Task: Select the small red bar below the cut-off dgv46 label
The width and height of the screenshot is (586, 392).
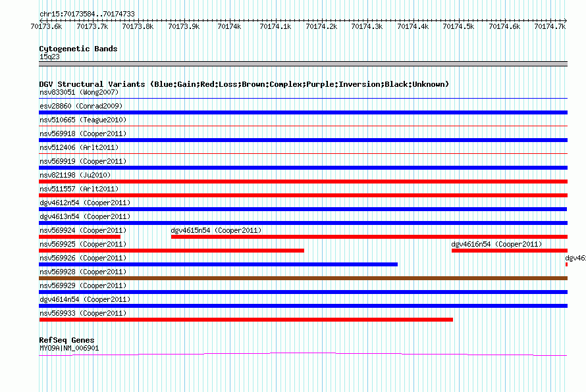Action: tap(566, 264)
